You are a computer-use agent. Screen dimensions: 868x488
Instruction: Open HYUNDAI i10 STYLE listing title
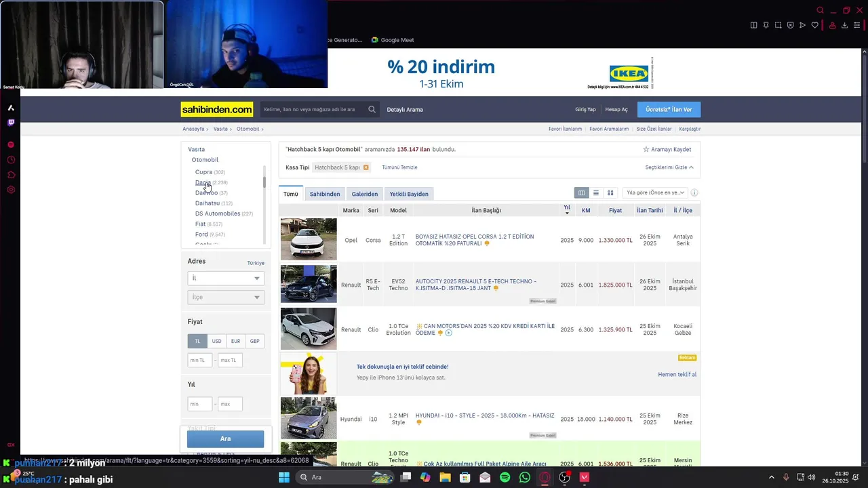pyautogui.click(x=485, y=415)
